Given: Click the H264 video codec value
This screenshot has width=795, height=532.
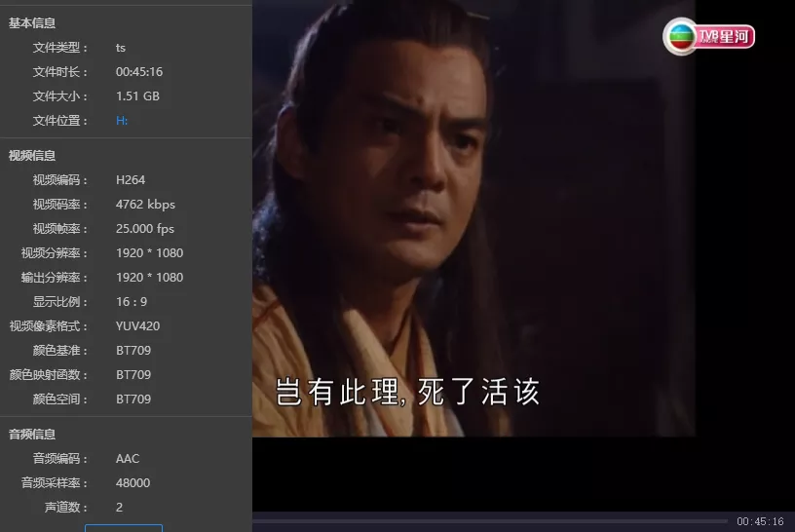Looking at the screenshot, I should pos(131,180).
